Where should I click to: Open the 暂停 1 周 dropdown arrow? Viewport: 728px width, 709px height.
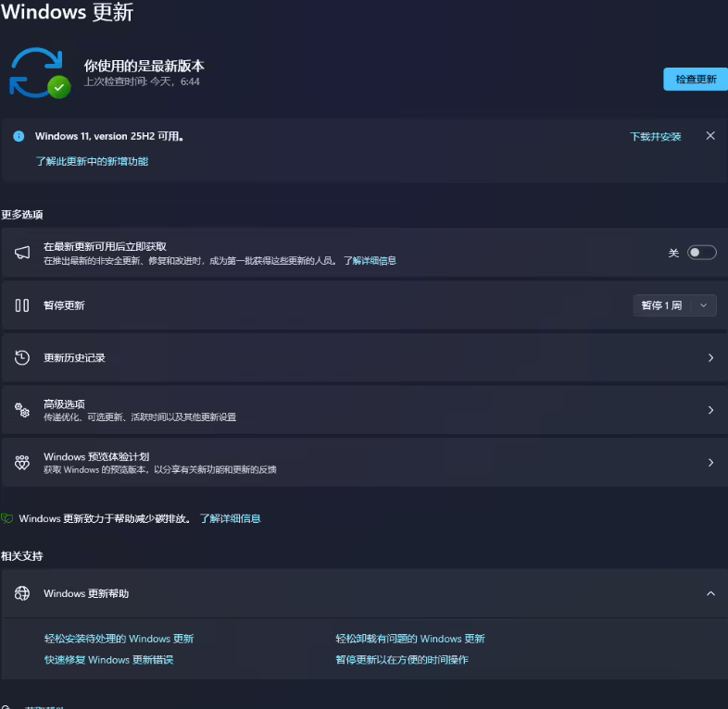704,305
